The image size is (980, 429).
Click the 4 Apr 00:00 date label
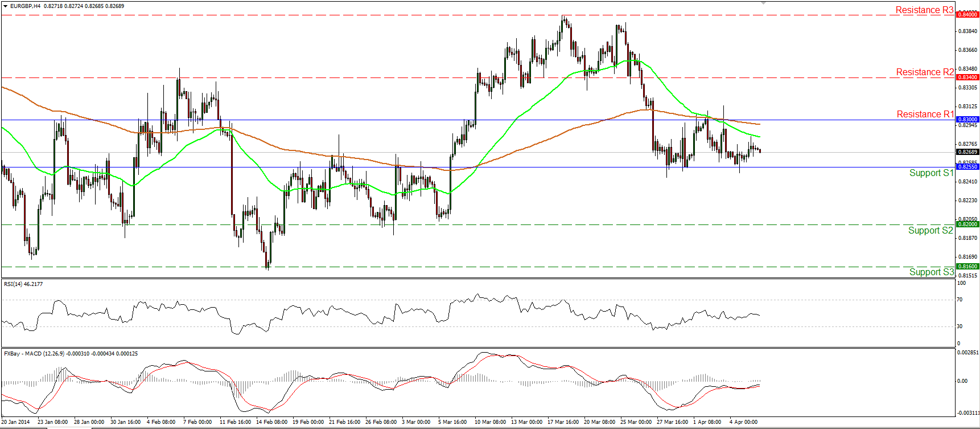(x=743, y=422)
